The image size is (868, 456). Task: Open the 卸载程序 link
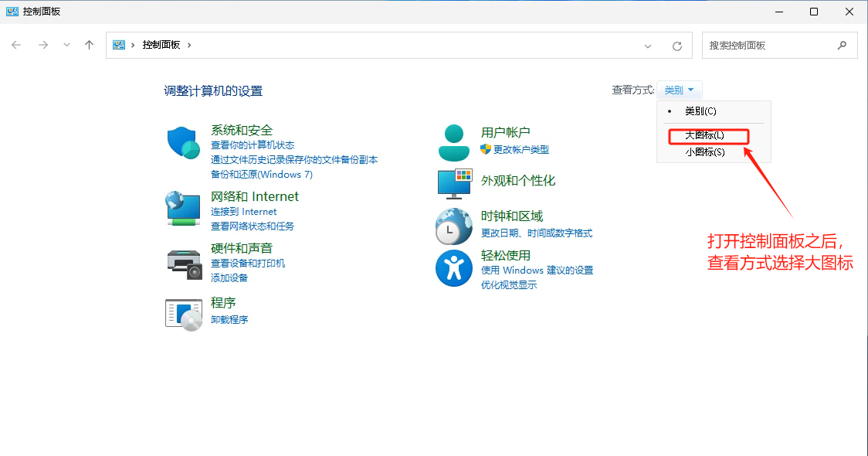tap(229, 320)
